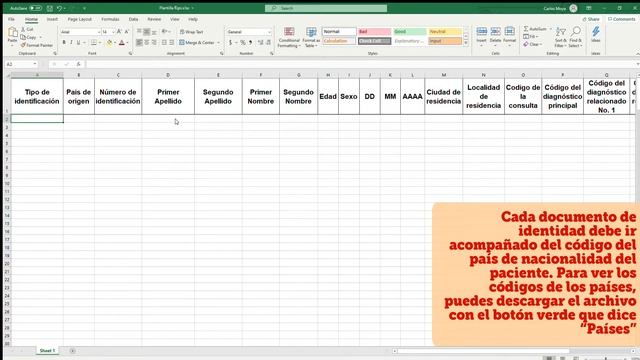Open the font name dropdown

coord(98,32)
